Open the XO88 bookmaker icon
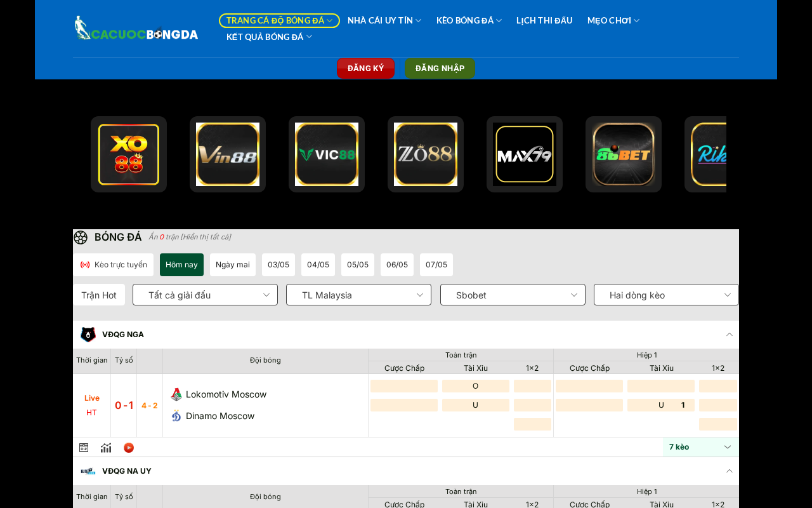 point(129,154)
